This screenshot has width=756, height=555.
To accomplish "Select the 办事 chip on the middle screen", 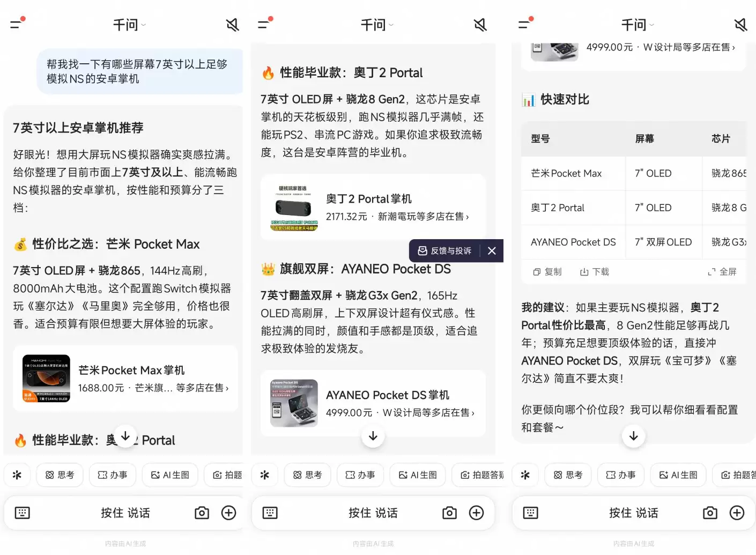I will click(x=360, y=475).
